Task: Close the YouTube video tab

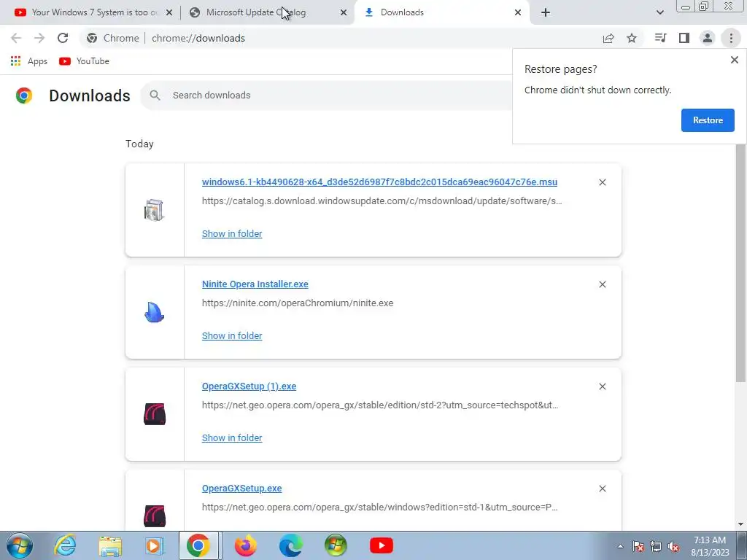Action: click(x=169, y=13)
